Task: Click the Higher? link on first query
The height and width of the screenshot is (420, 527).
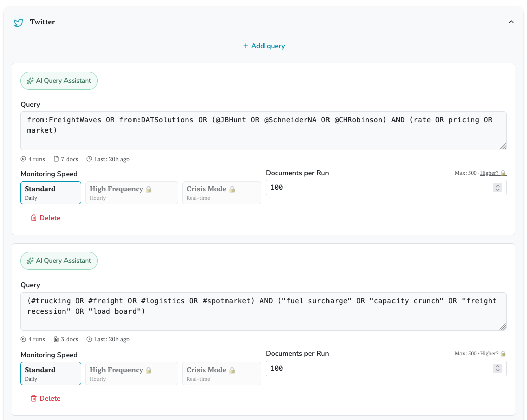Action: coord(490,173)
